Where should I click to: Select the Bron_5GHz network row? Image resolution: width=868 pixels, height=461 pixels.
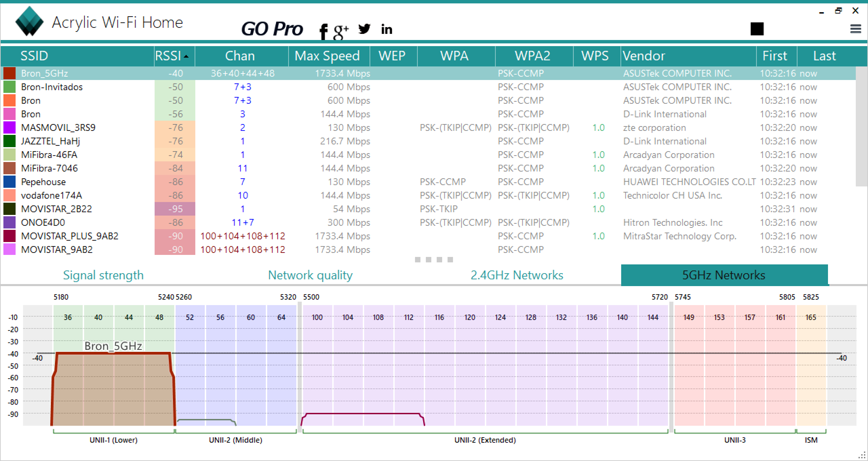pyautogui.click(x=429, y=73)
